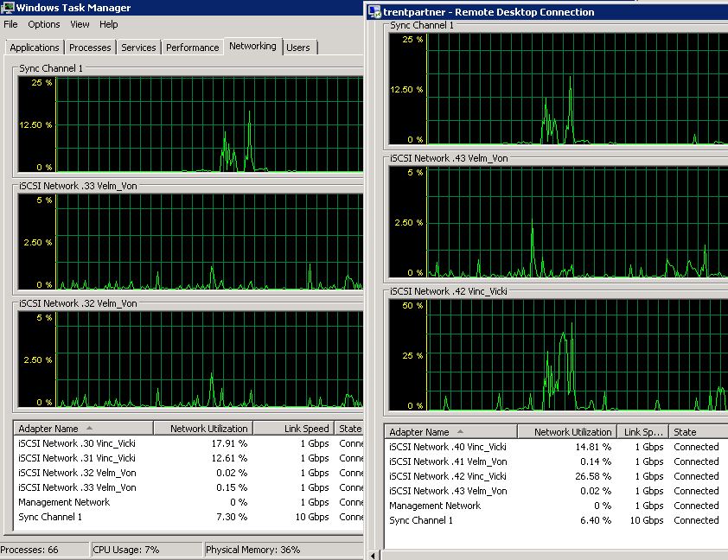Click Link Sp... column header in remote window
Viewport: 728px width, 560px height.
point(642,432)
